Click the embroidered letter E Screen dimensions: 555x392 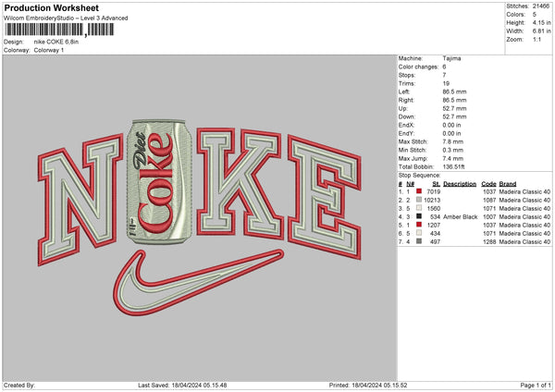325,196
